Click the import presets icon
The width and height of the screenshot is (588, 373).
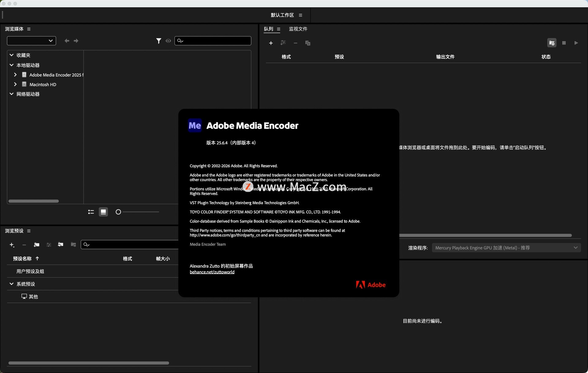click(61, 245)
